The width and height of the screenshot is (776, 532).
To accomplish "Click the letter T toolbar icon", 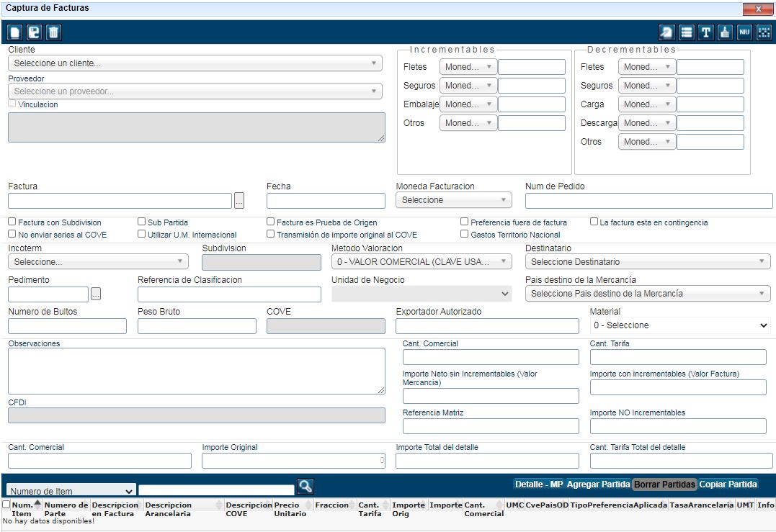I will pos(706,32).
